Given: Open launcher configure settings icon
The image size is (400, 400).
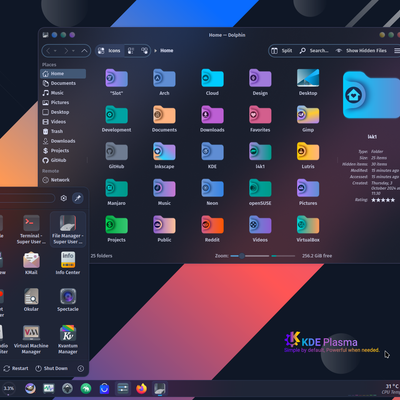Looking at the screenshot, I should pyautogui.click(x=64, y=198).
